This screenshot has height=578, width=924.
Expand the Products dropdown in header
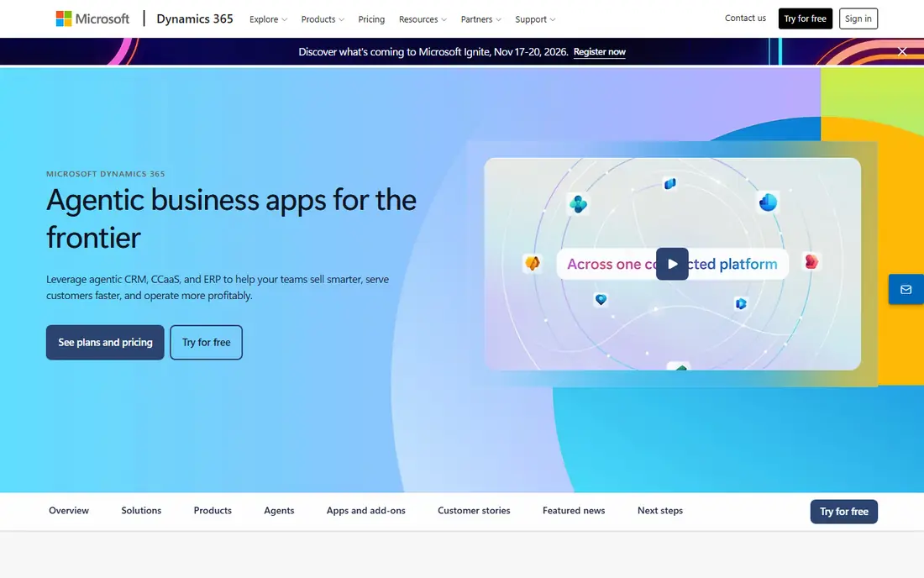coord(323,19)
